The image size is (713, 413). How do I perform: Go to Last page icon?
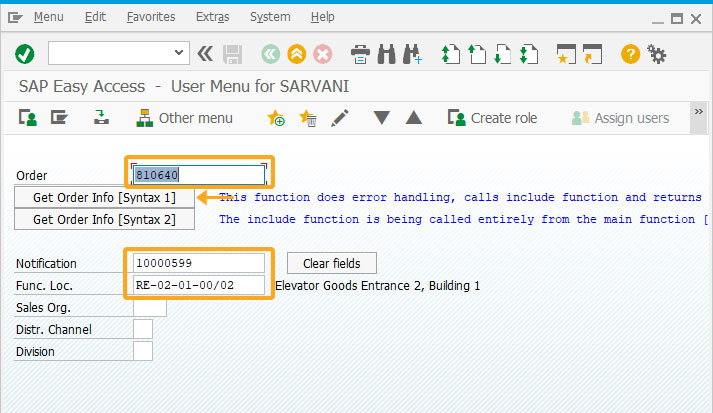pyautogui.click(x=529, y=54)
